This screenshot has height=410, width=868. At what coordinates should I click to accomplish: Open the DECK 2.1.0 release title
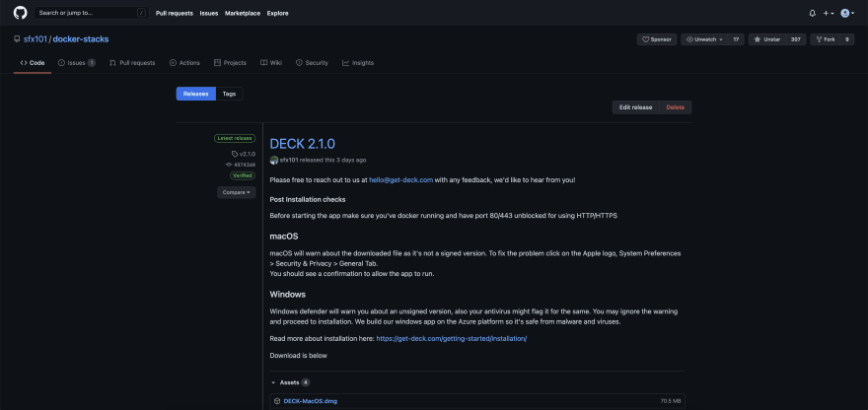[x=302, y=144]
